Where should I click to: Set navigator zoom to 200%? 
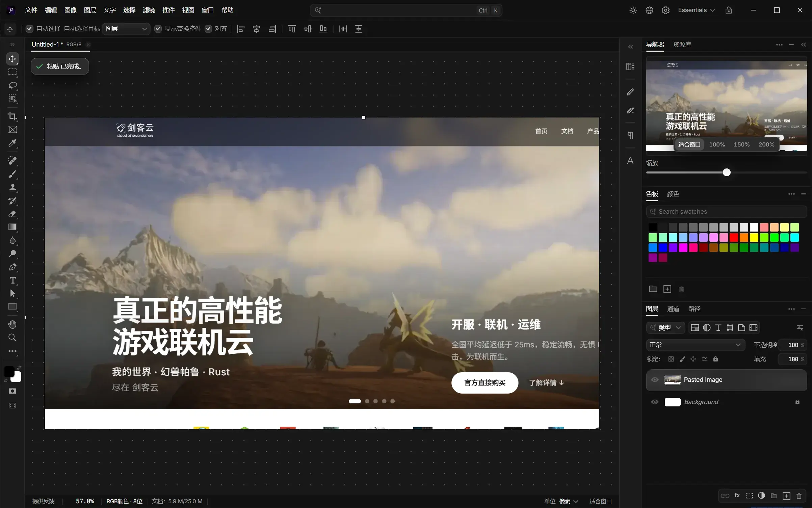[766, 144]
